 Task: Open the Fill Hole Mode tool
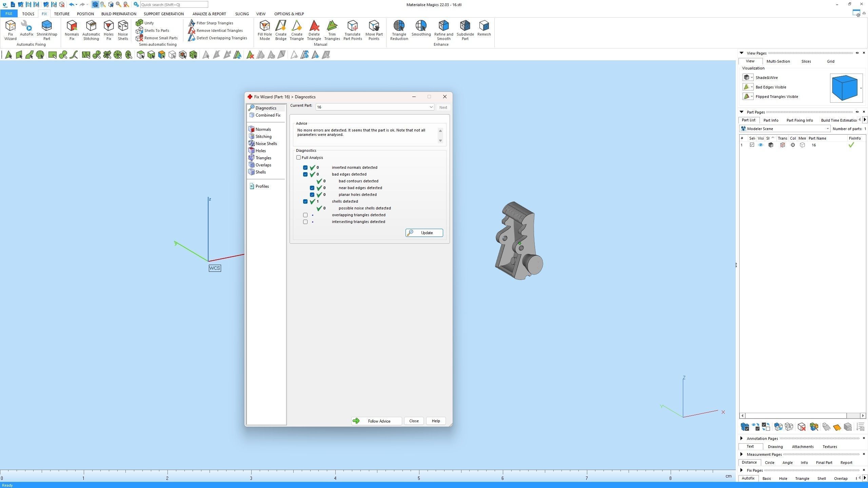coord(264,26)
